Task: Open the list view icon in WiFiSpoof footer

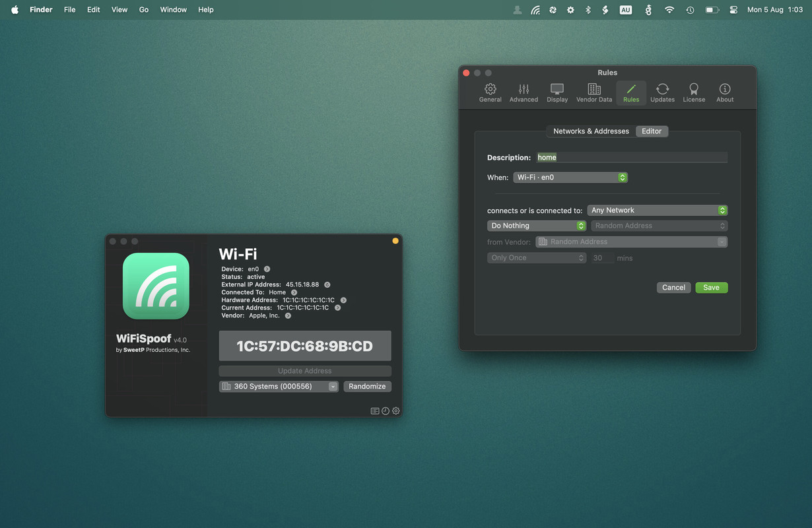Action: [375, 411]
